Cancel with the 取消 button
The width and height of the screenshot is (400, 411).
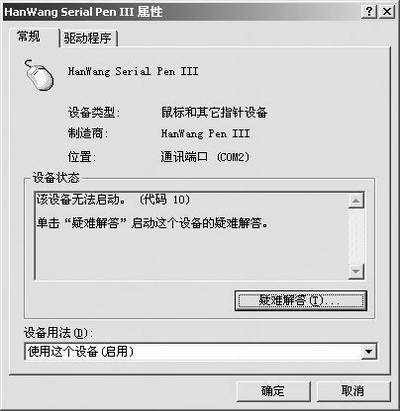tap(353, 391)
